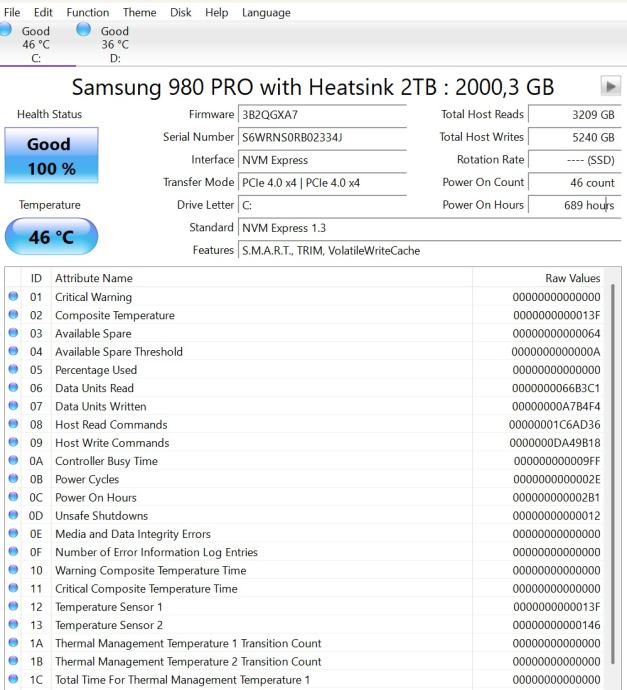Viewport: 627px width, 690px height.
Task: Click the status dot for Critical Composite Temperature Time
Action: pos(13,588)
